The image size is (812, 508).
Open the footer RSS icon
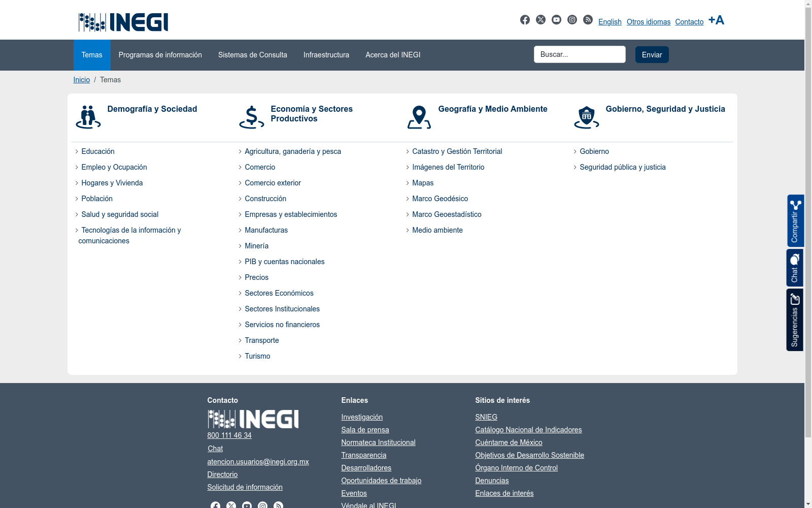pos(278,505)
